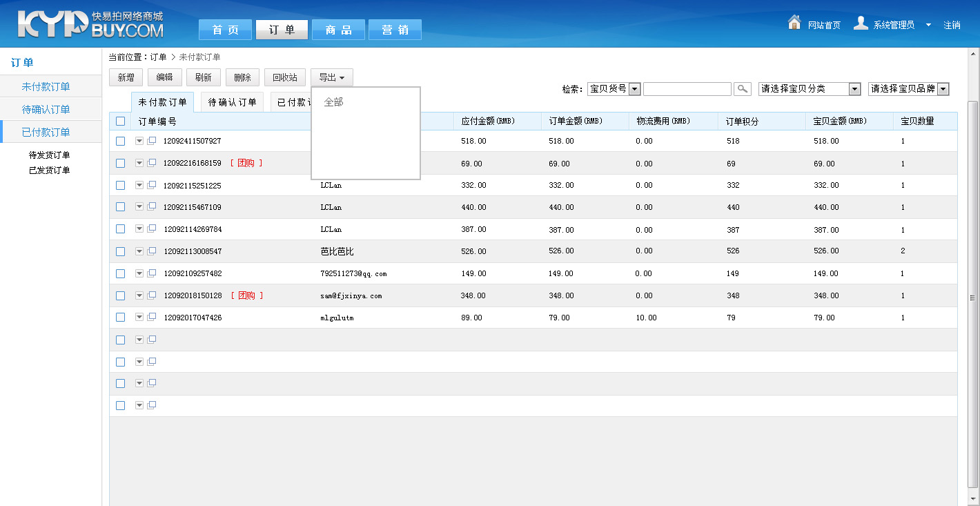
Task: Click the 注销 logout link
Action: click(x=952, y=25)
